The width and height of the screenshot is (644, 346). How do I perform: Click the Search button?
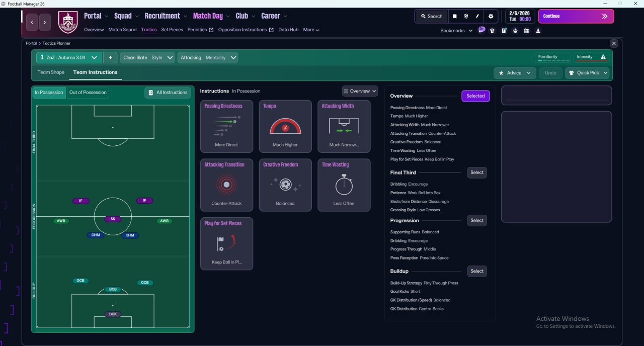[x=431, y=16]
